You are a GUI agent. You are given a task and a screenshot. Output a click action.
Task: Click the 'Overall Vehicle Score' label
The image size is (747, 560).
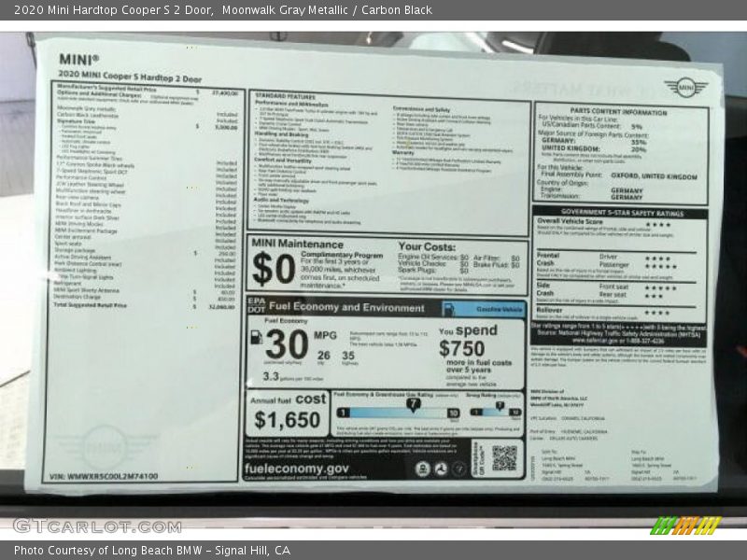click(570, 221)
